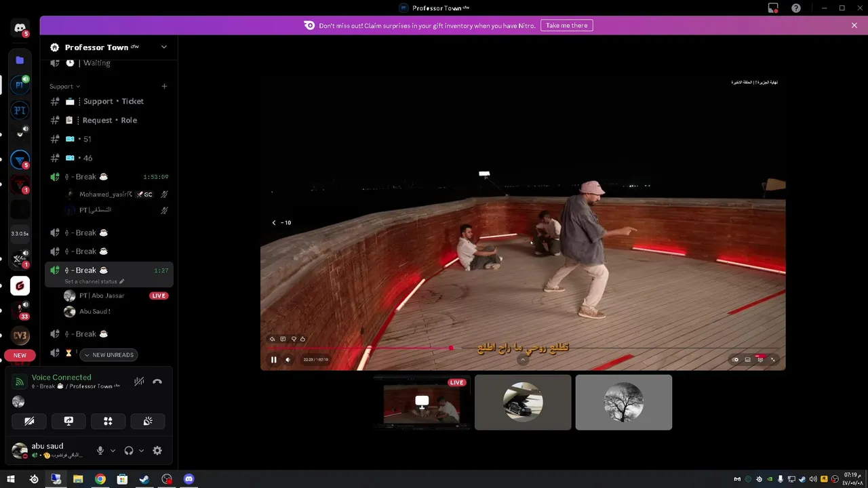Viewport: 868px width, 488px height.
Task: Open the Discord inbox icon
Action: point(773,8)
